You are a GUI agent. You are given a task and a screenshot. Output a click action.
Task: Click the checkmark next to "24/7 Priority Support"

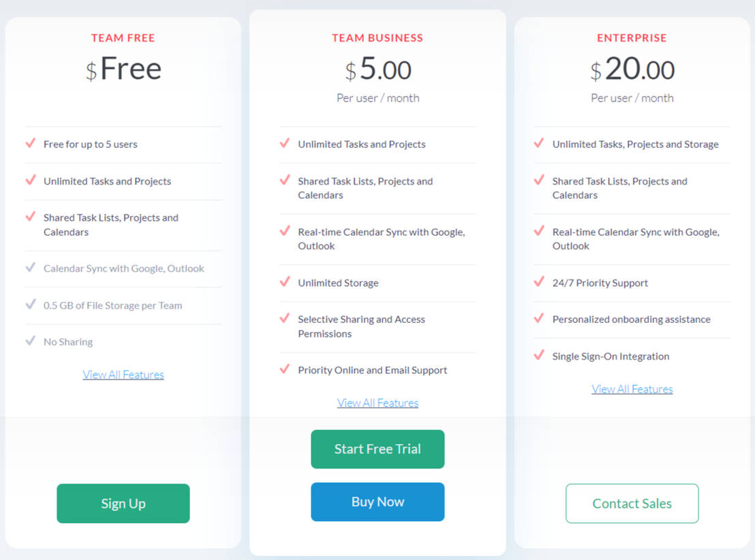click(x=539, y=283)
